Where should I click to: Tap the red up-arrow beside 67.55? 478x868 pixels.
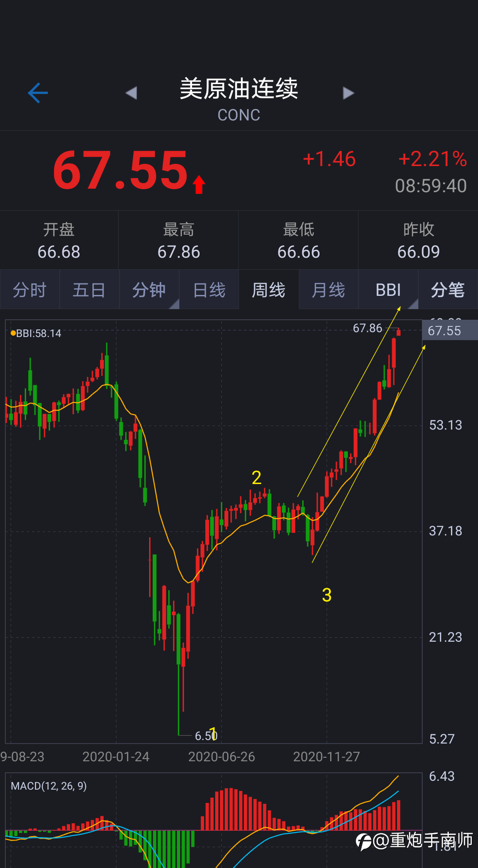click(199, 184)
